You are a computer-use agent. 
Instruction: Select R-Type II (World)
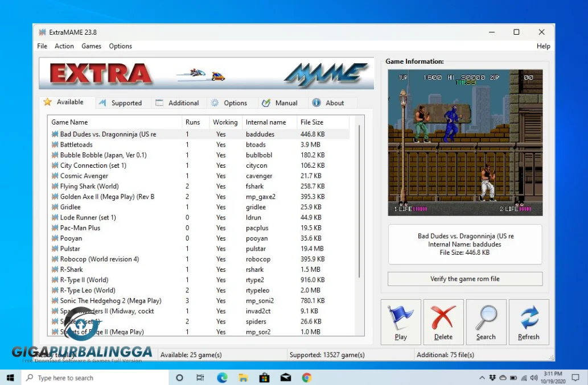(x=200, y=280)
